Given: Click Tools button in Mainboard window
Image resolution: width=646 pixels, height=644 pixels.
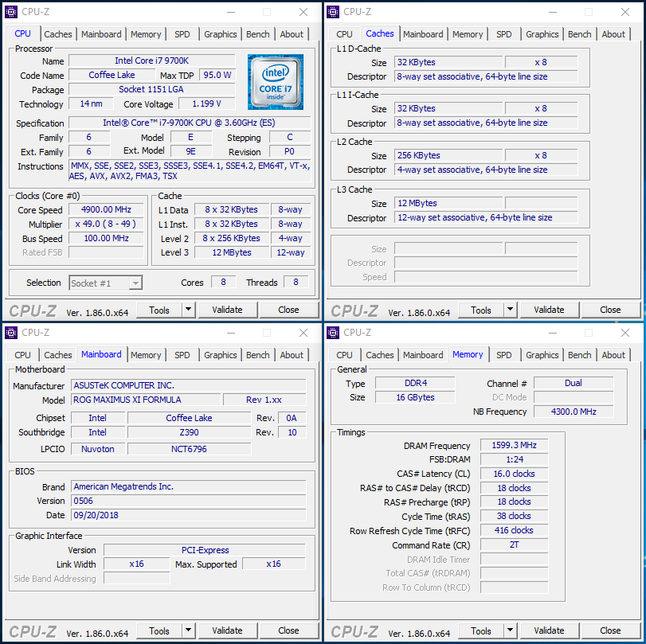Looking at the screenshot, I should coord(159,630).
